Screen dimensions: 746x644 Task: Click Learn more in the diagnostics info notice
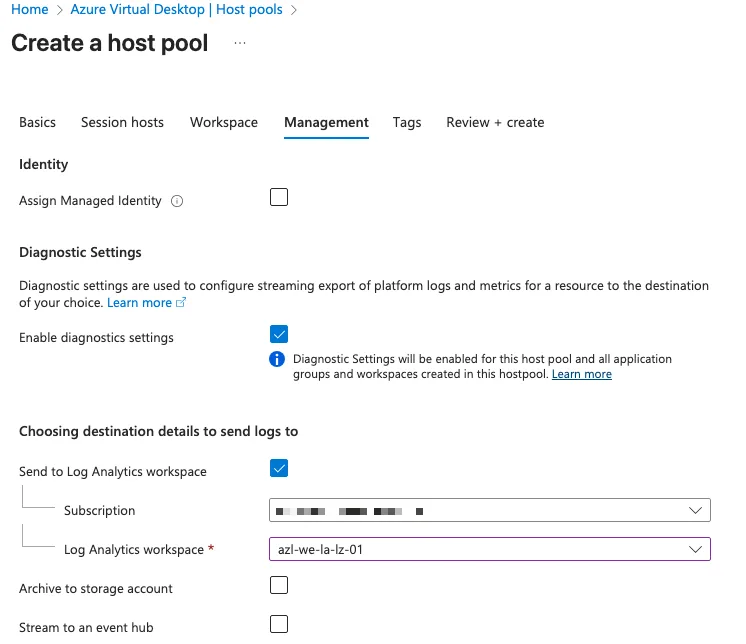pos(581,374)
